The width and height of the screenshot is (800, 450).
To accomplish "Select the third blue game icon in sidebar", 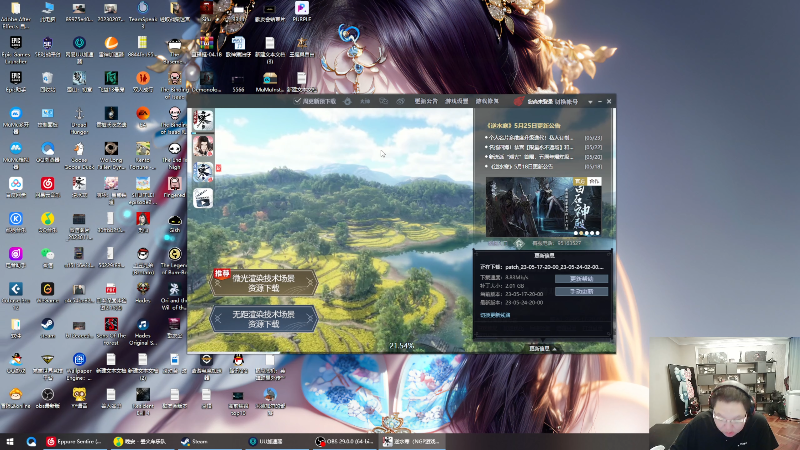I will tap(203, 172).
